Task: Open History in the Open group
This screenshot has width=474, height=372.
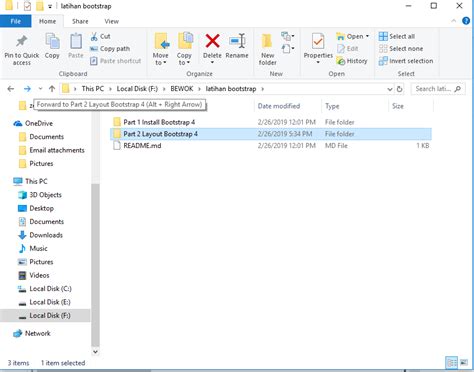Action: tap(352, 61)
